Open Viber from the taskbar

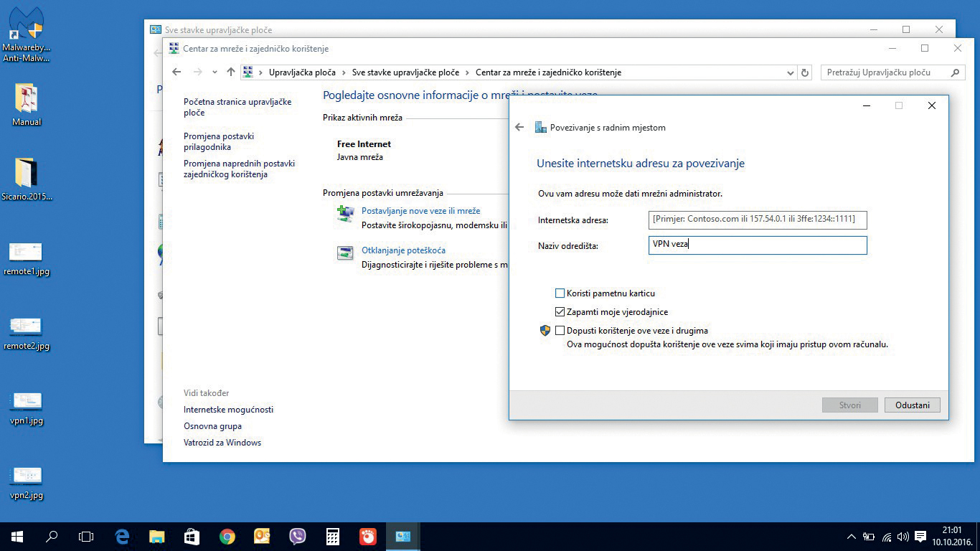click(297, 537)
